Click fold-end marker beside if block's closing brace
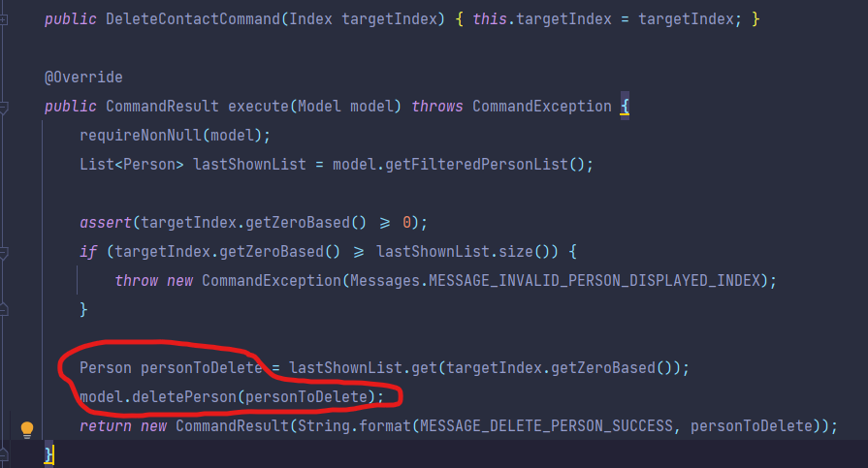Screen dimensions: 868x468 [3, 309]
